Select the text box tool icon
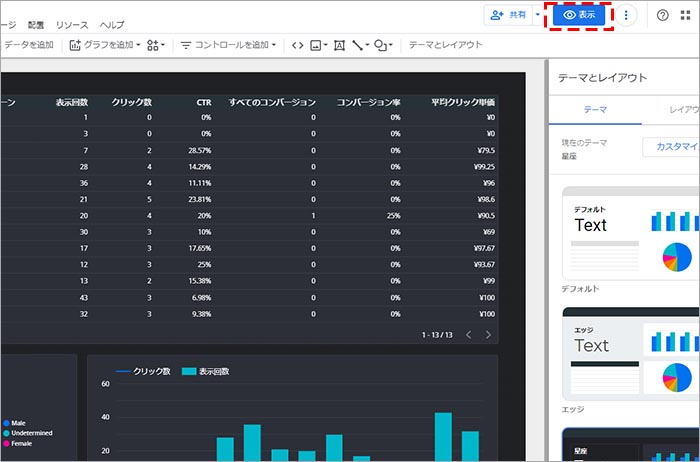700x462 pixels. [x=340, y=45]
